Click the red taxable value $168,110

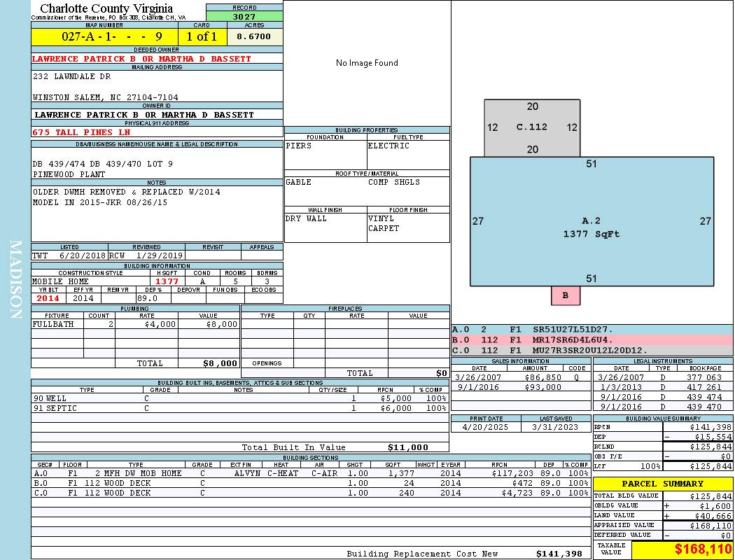click(682, 549)
